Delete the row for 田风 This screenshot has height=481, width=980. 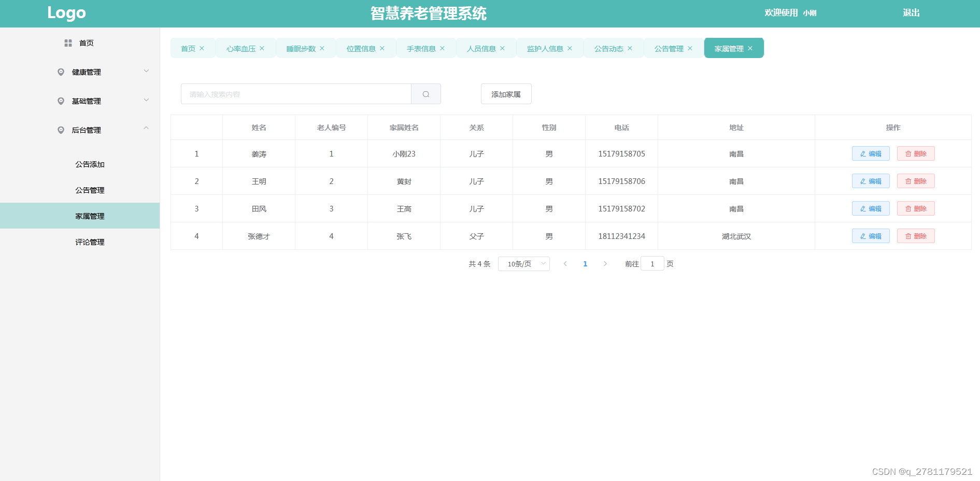click(916, 208)
